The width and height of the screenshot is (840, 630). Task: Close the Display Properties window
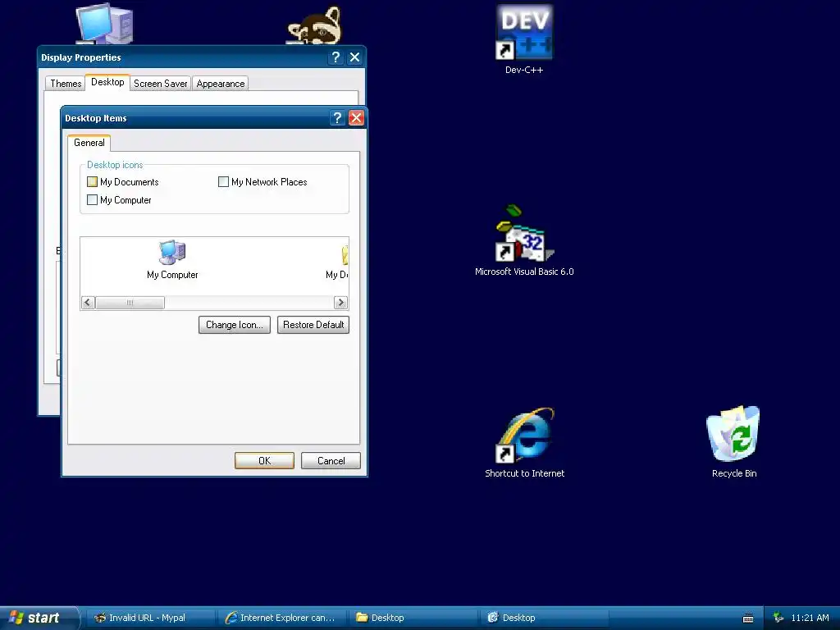click(x=354, y=57)
